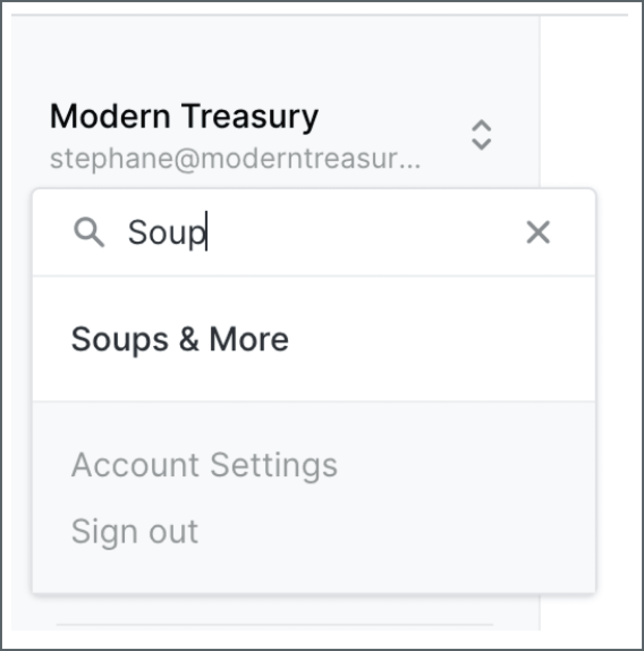
Task: Dismiss the Soup query via the close icon
Action: (x=538, y=231)
